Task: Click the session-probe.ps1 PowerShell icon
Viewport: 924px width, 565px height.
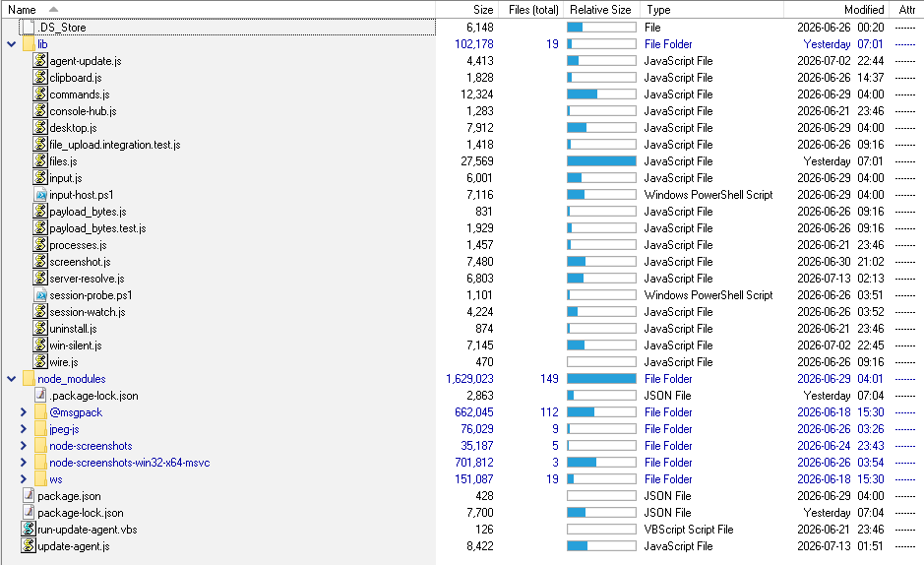Action: tap(40, 294)
